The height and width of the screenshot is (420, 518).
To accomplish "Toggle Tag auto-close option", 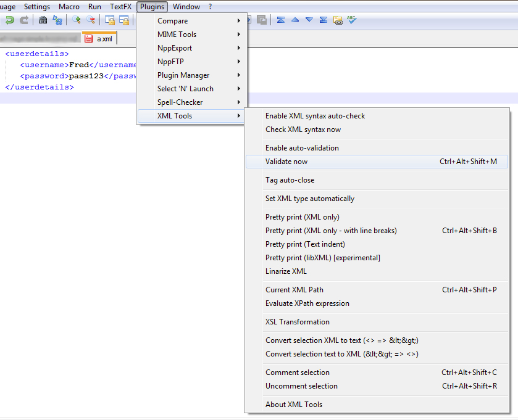I will [290, 180].
